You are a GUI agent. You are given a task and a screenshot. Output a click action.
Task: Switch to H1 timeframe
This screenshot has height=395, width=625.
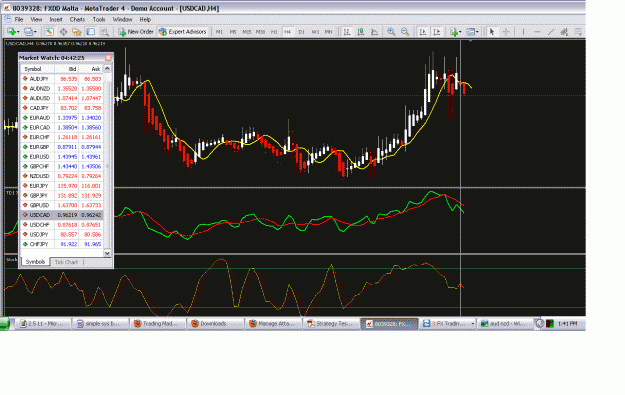point(274,32)
